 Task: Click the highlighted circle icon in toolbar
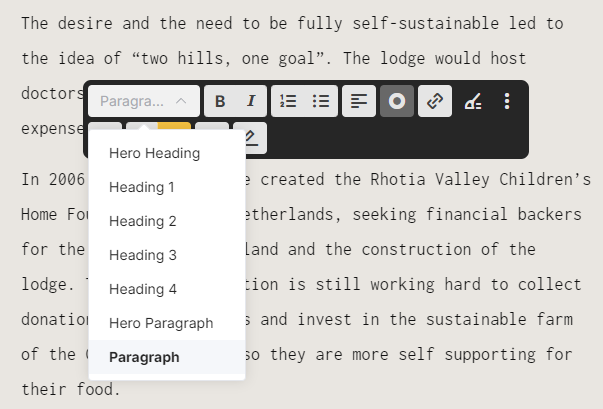[x=397, y=101]
